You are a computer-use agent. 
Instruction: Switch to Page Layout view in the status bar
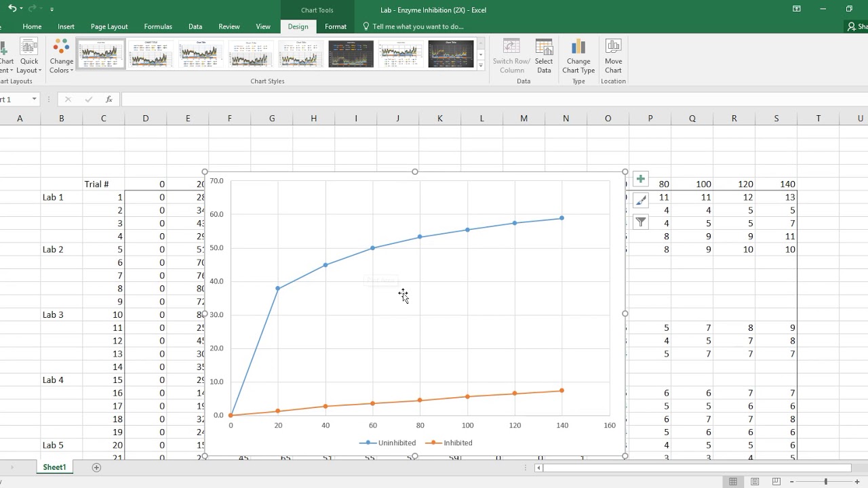pos(755,481)
